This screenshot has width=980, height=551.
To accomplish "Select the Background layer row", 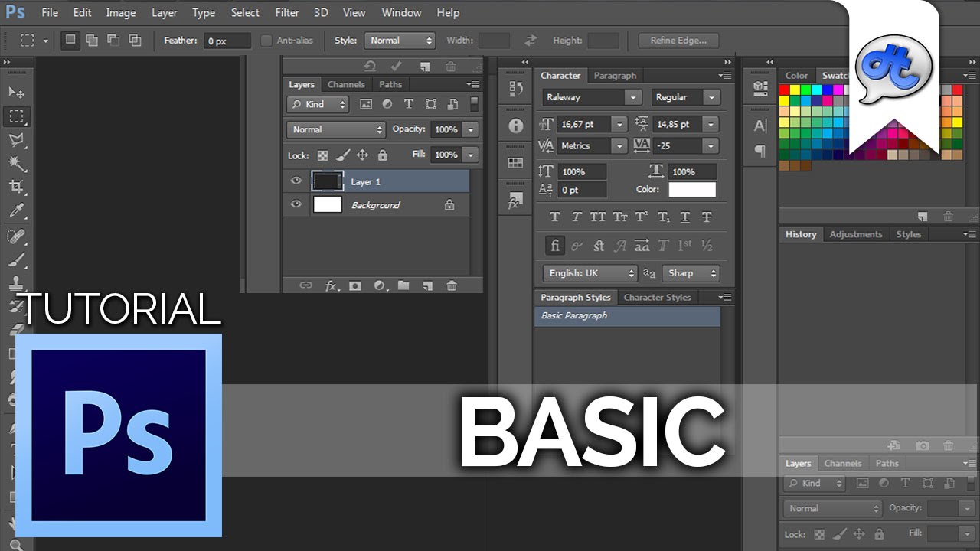I will tap(376, 205).
